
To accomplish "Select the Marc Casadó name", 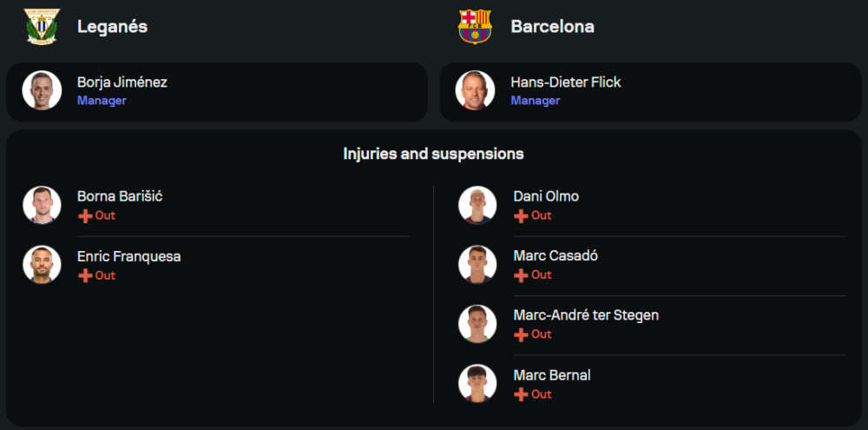I will (x=556, y=255).
